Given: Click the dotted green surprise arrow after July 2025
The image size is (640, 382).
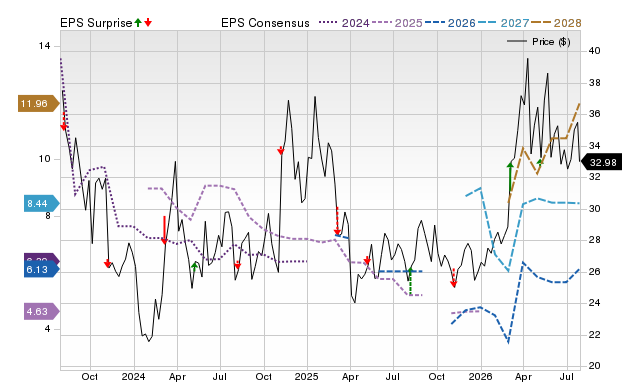Looking at the screenshot, I should [x=410, y=281].
